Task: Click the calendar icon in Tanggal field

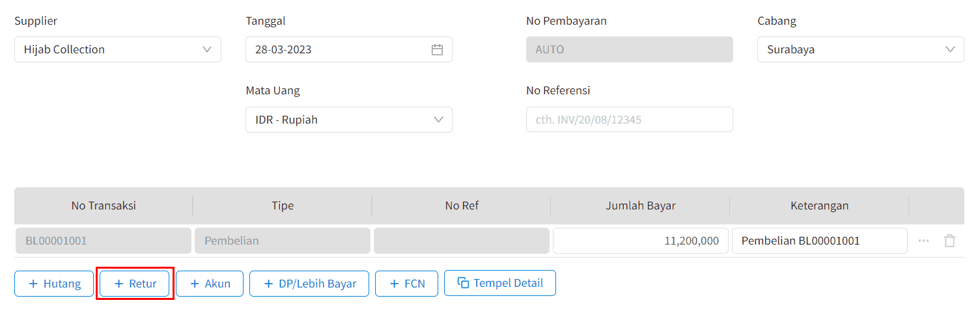Action: click(437, 49)
